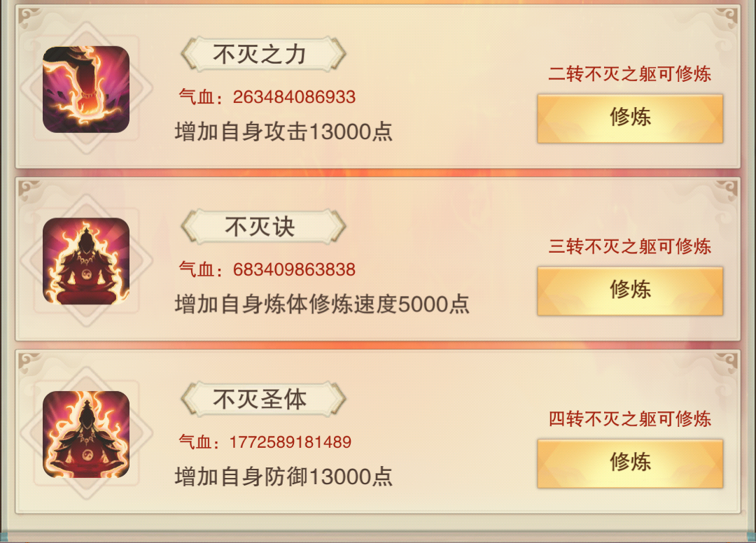Tap the 二转不灭之躯可修炼 requirement text
Screen dimensions: 756x543
(630, 74)
